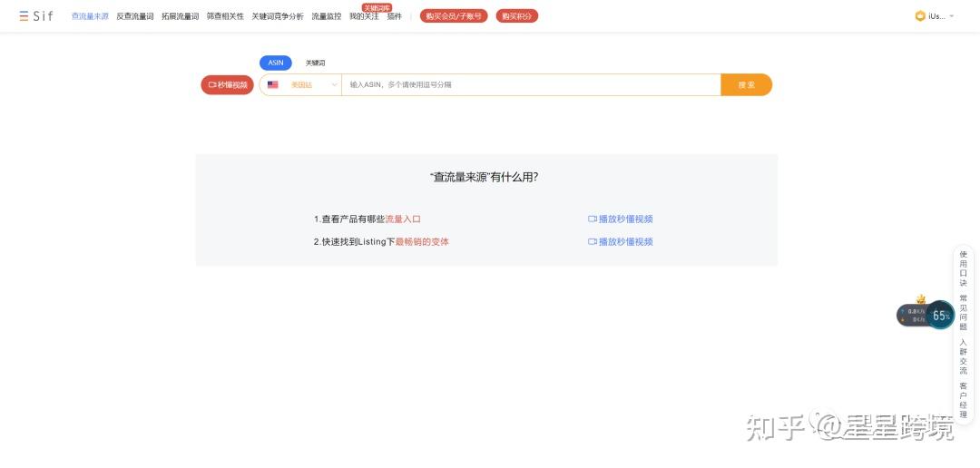Click video icon beside 最畅销的变体 row

click(592, 242)
